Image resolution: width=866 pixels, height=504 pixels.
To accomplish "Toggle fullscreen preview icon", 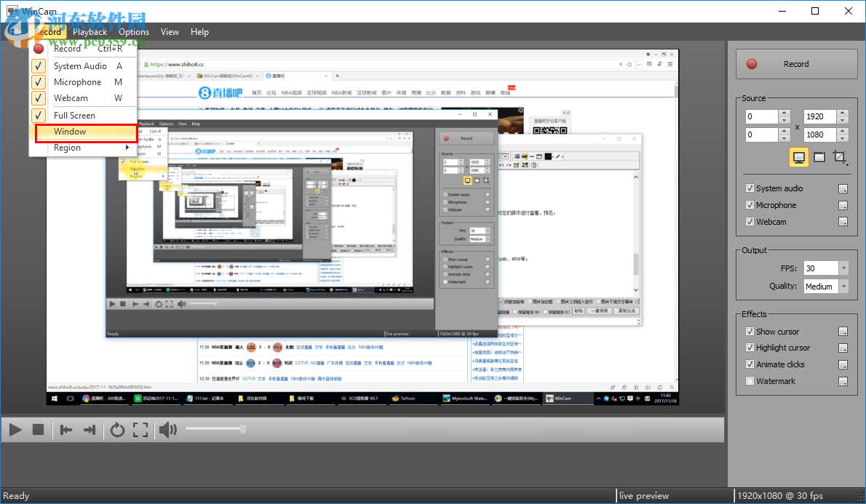I will point(140,430).
